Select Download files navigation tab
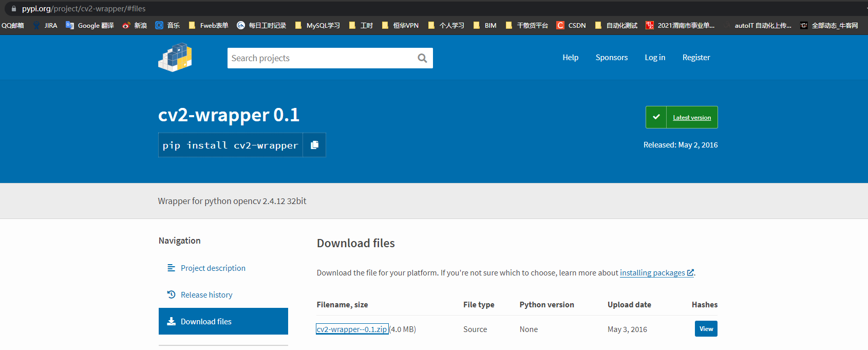The image size is (868, 350). tap(223, 321)
